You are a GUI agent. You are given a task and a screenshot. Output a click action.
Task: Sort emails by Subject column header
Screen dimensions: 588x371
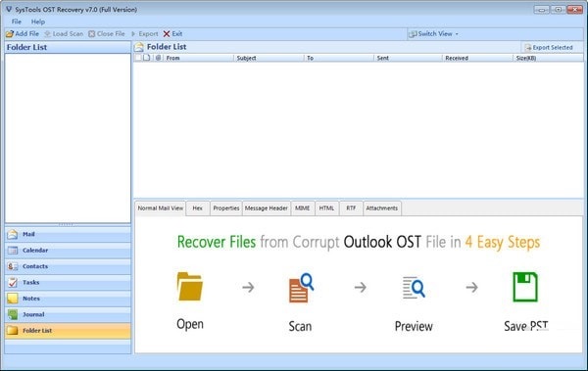[x=269, y=58]
